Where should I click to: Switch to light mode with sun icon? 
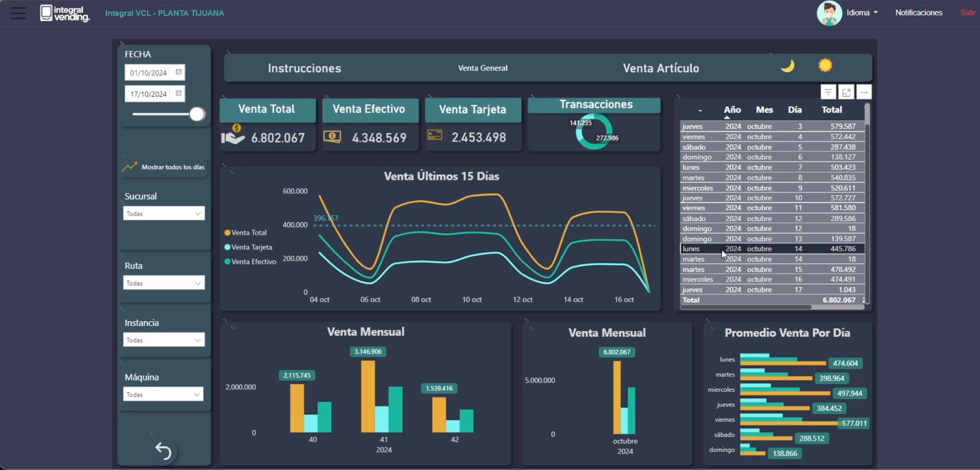tap(825, 65)
